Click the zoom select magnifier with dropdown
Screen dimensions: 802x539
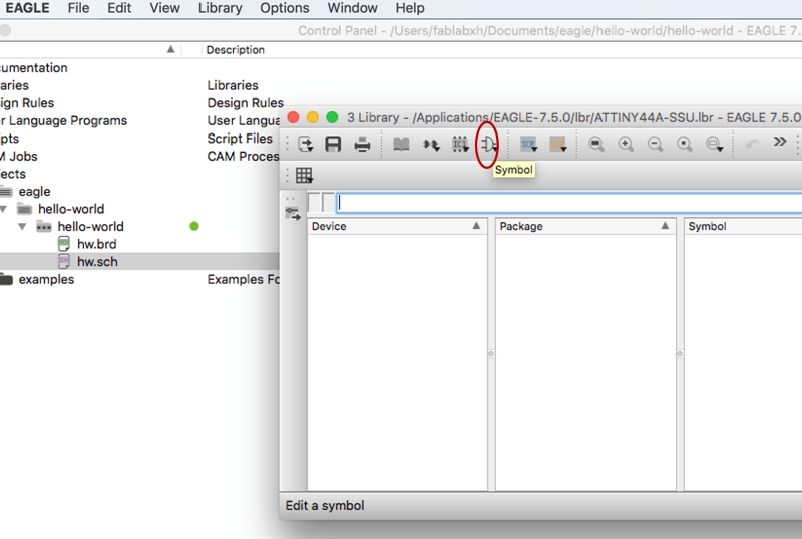(714, 145)
